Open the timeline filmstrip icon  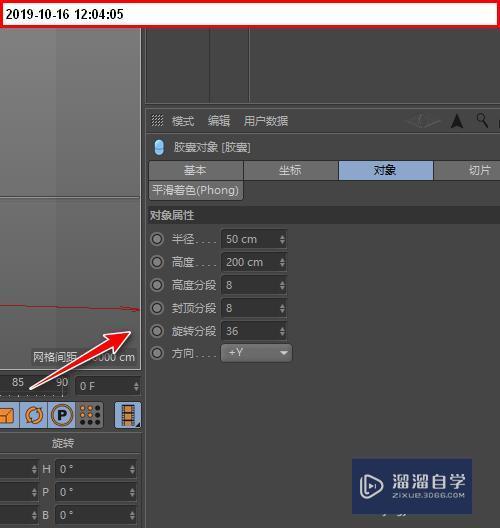coord(128,415)
